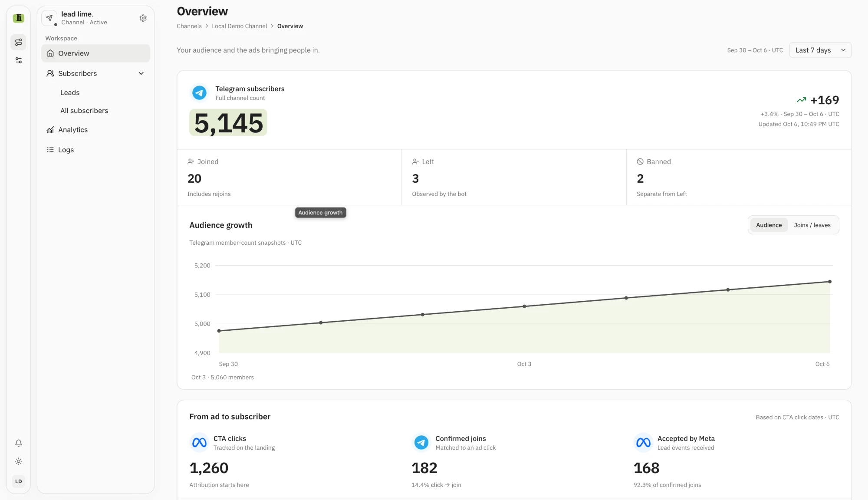868x500 pixels.
Task: Collapse the Subscribers section chevron
Action: tap(141, 74)
